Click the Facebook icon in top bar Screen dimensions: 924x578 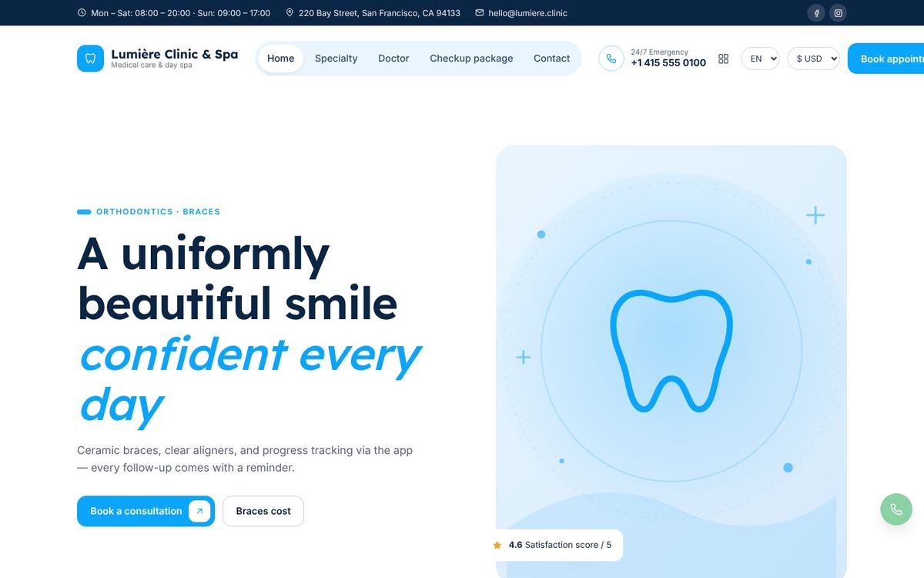tap(817, 12)
